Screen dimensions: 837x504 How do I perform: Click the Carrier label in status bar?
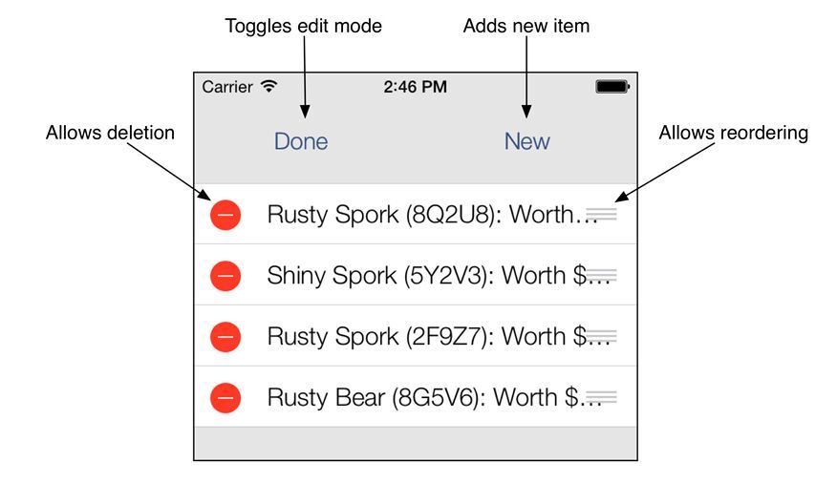227,87
